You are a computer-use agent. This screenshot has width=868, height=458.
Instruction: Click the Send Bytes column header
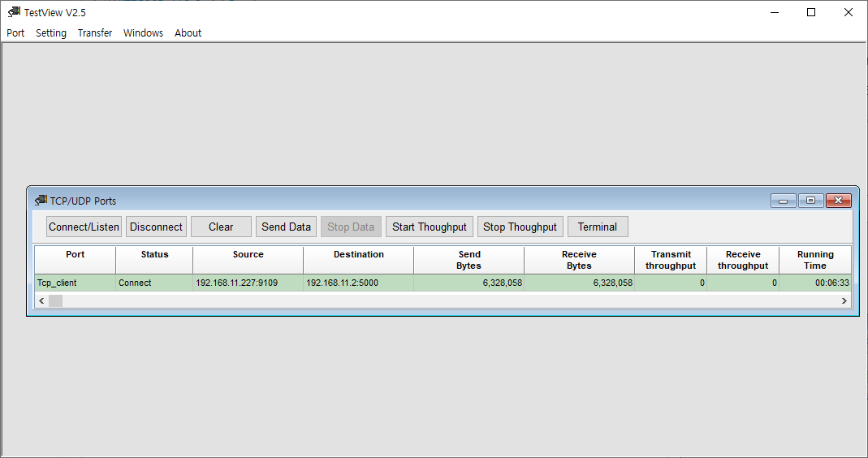click(469, 260)
